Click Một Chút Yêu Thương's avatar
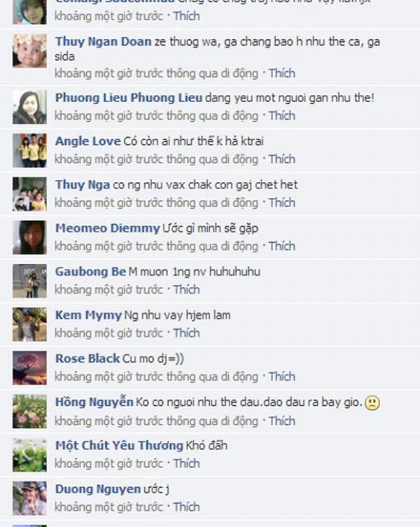 point(30,455)
